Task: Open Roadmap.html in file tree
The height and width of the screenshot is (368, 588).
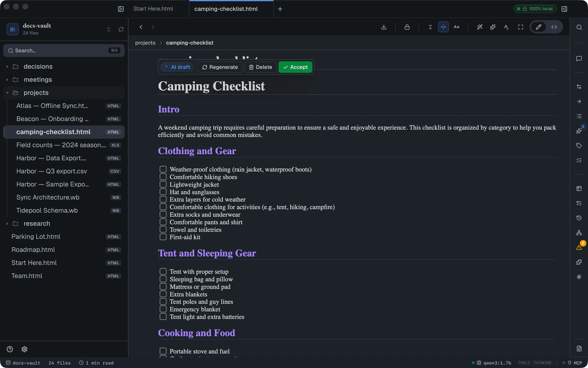Action: (64, 250)
